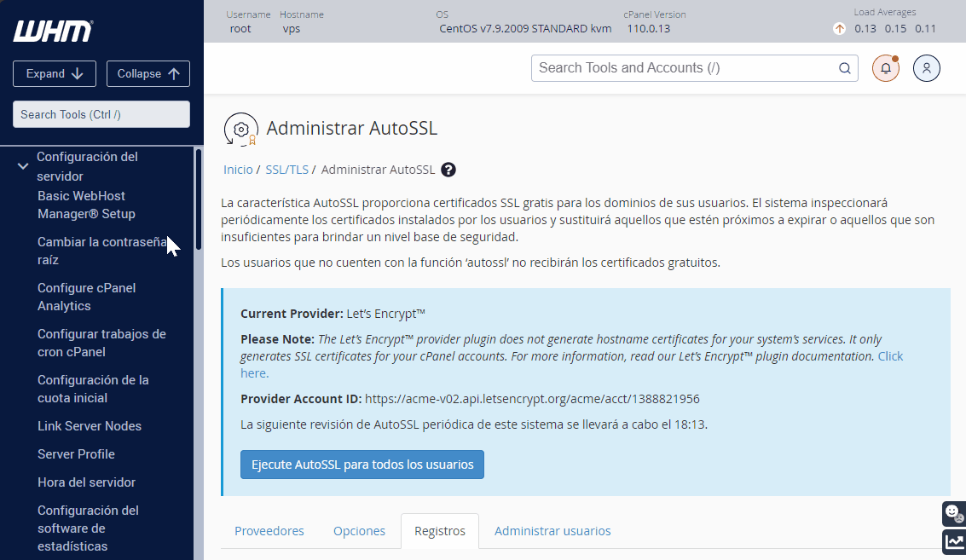Click the OS text CentOS v7.9.2009
Viewport: 966px width, 560px height.
(x=525, y=28)
